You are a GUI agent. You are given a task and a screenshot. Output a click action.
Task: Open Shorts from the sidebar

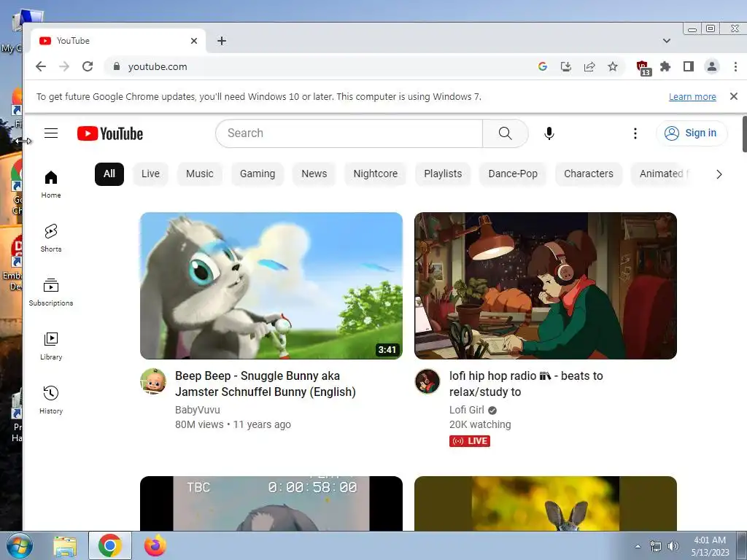[51, 238]
